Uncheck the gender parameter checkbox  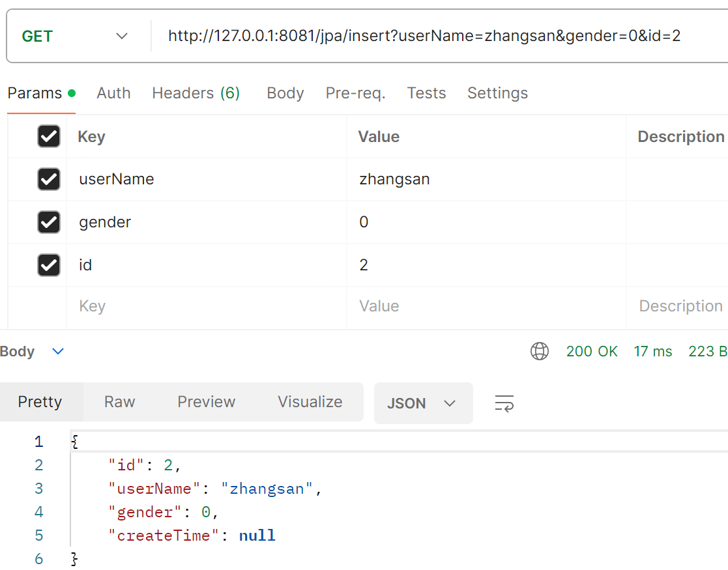[x=49, y=222]
